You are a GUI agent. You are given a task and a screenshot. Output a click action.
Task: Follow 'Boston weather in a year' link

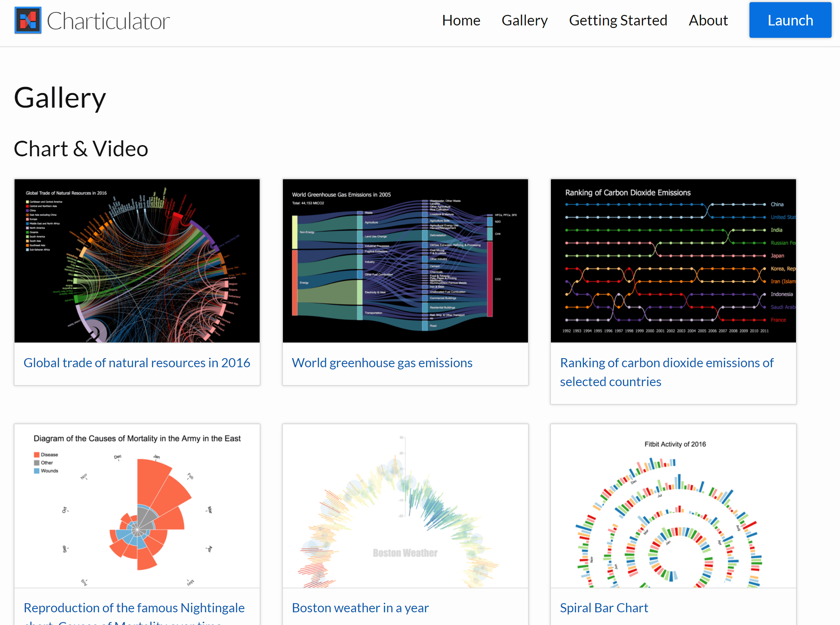click(360, 608)
